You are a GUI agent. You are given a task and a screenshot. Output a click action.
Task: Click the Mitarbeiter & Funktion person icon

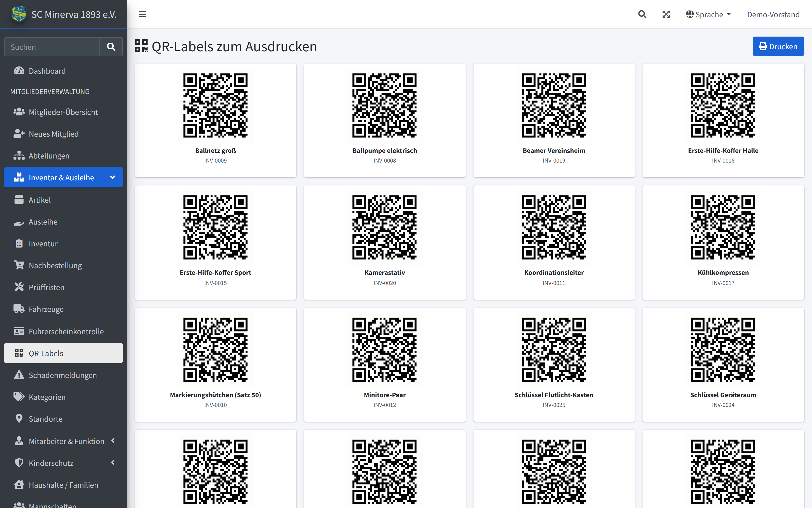(x=19, y=440)
